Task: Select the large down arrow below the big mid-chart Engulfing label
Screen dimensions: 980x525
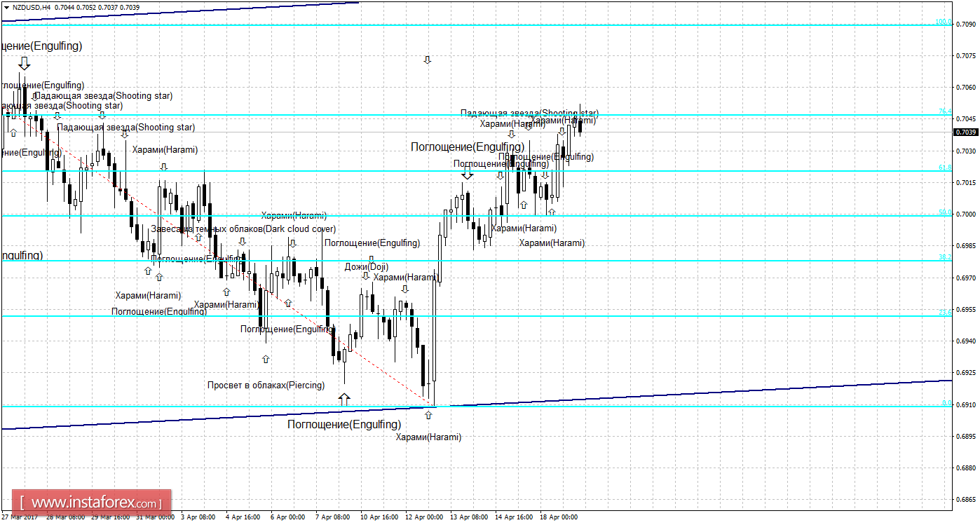Action: tap(468, 172)
